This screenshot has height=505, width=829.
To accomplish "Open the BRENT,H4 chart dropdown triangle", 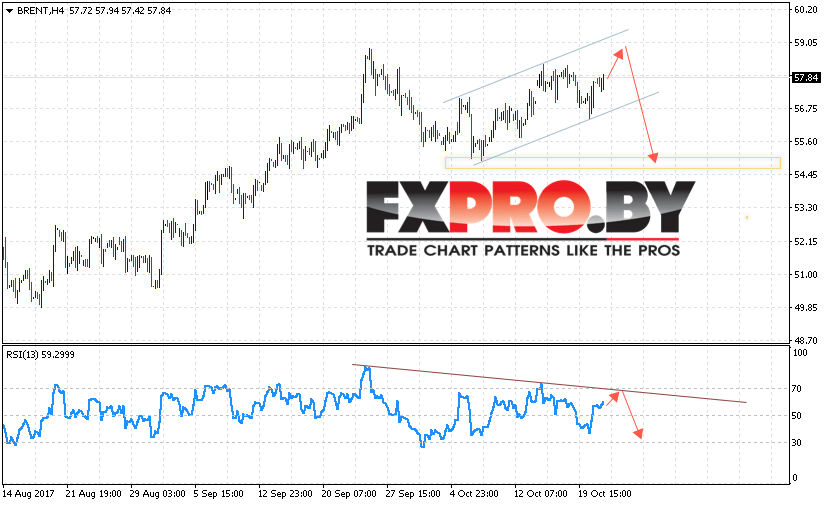I will pos(10,11).
